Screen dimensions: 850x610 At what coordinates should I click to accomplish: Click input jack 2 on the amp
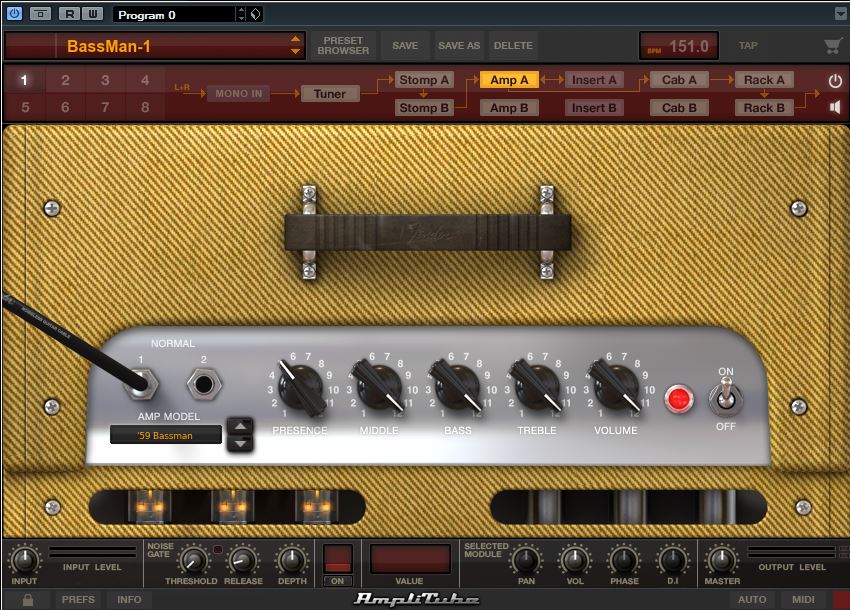coord(205,383)
